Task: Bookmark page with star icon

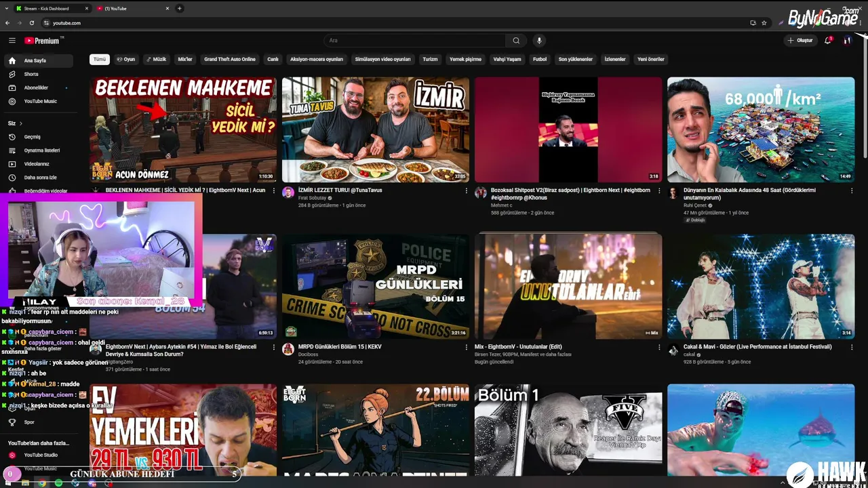Action: tap(764, 23)
